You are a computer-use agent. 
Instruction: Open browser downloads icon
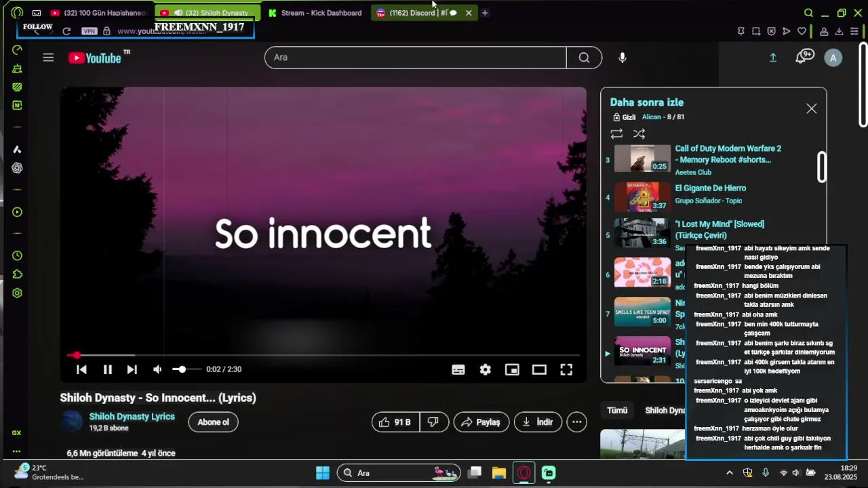point(839,31)
